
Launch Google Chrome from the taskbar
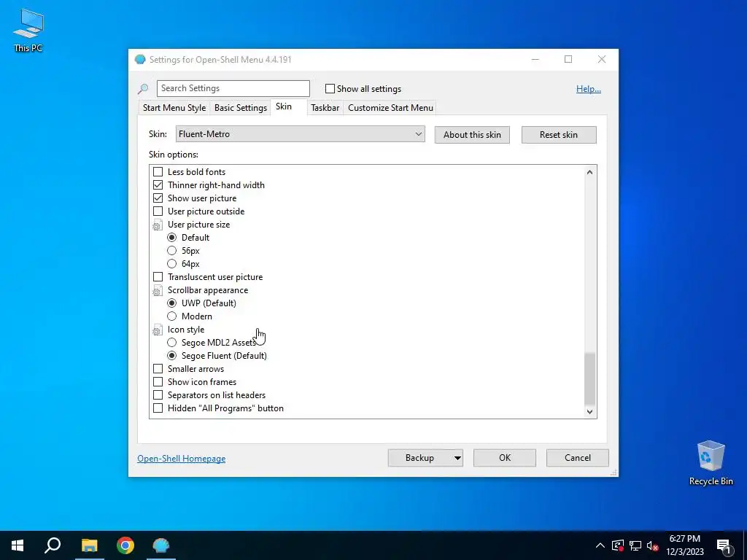coord(125,545)
